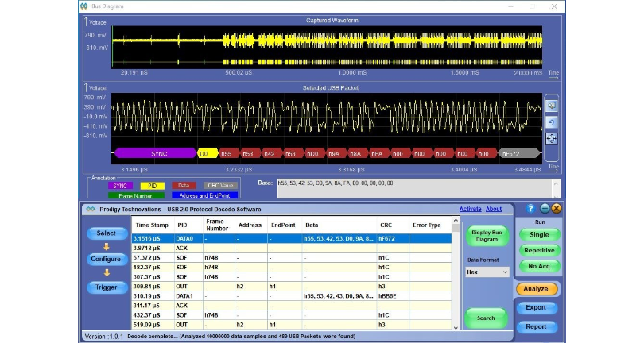The height and width of the screenshot is (343, 644).
Task: Click the Bus Diagram window logo icon
Action: pos(84,6)
